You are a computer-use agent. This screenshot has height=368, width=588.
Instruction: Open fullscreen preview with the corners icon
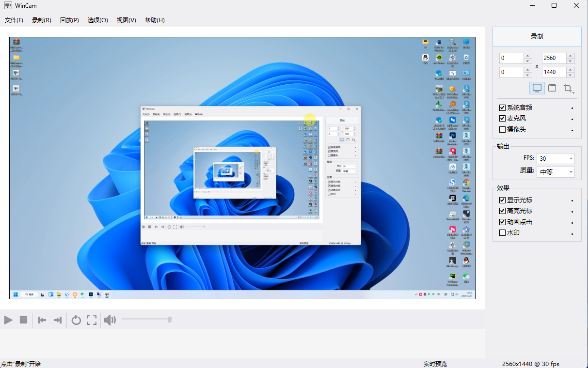[92, 320]
